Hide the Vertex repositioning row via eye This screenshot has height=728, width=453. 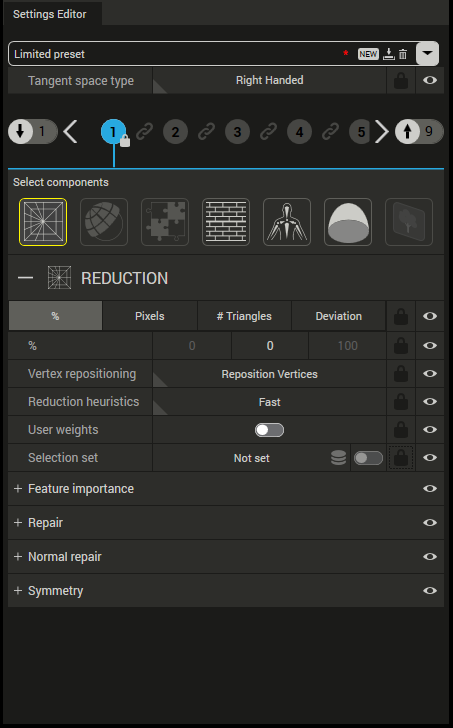[x=430, y=374]
